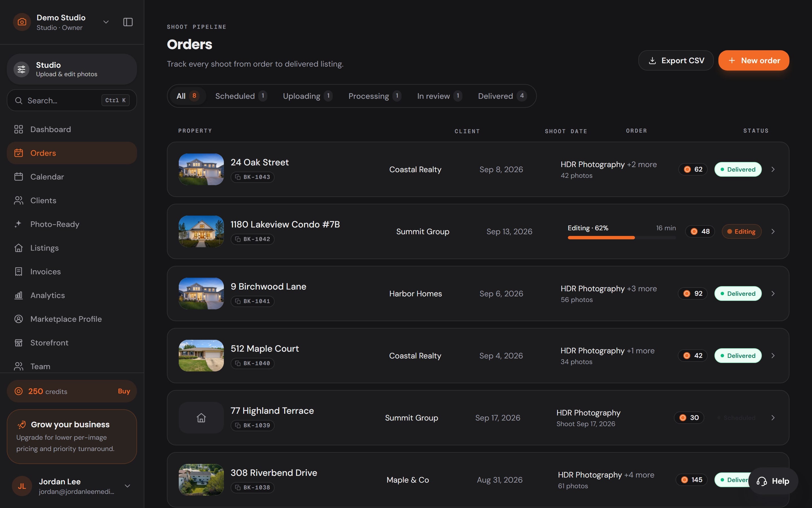The width and height of the screenshot is (812, 508).
Task: Filter by Scheduled orders tab
Action: tap(241, 96)
